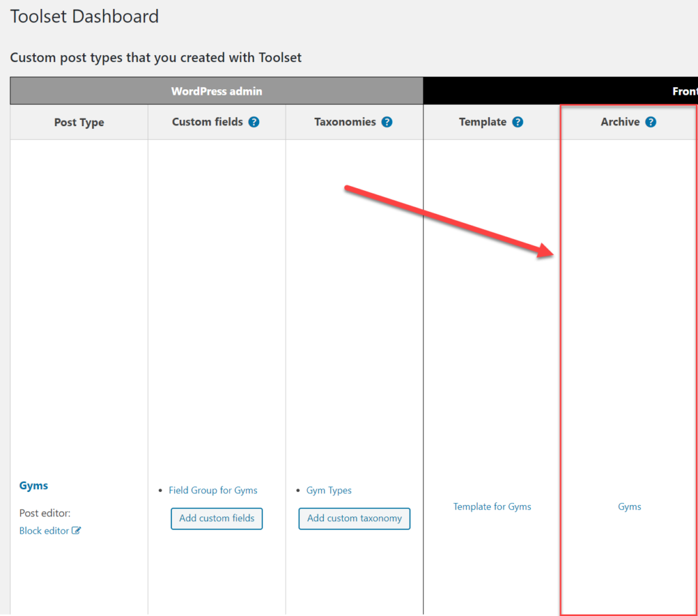Click the Archive column header text
This screenshot has width=698, height=616.
tap(620, 122)
